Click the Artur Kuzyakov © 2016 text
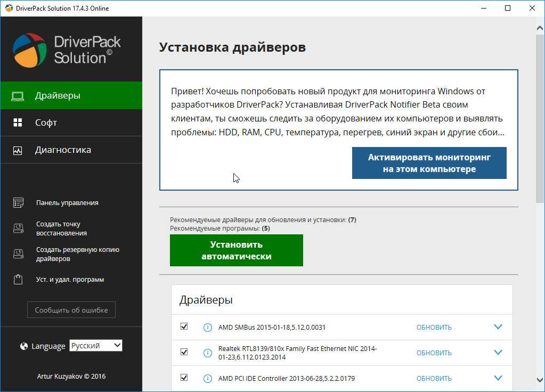 71,377
